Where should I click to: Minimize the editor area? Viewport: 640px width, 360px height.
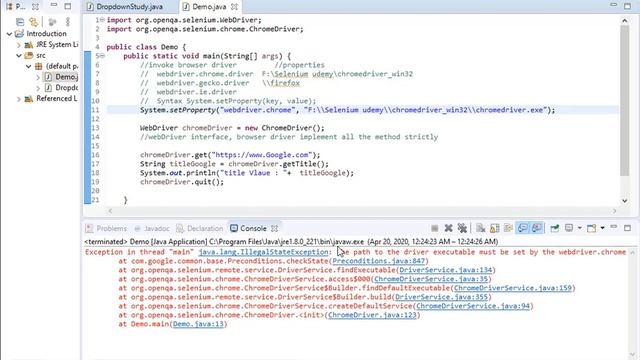pyautogui.click(x=613, y=5)
